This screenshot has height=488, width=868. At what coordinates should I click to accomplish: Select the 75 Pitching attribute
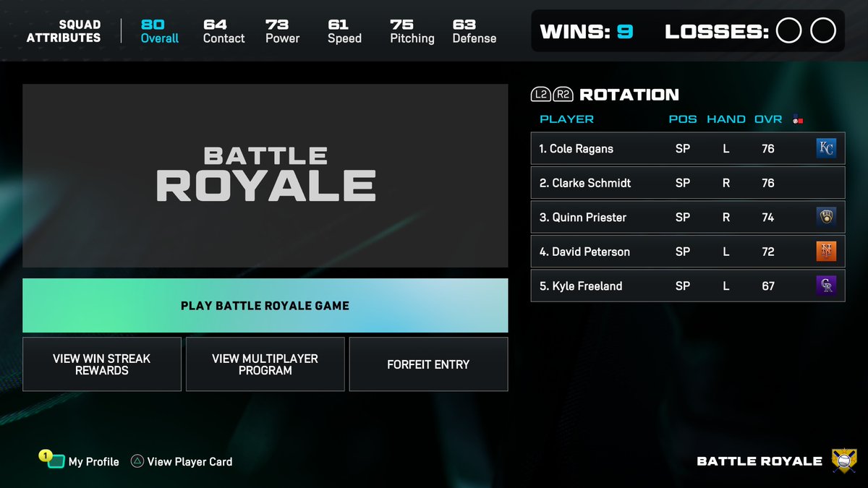pyautogui.click(x=412, y=31)
